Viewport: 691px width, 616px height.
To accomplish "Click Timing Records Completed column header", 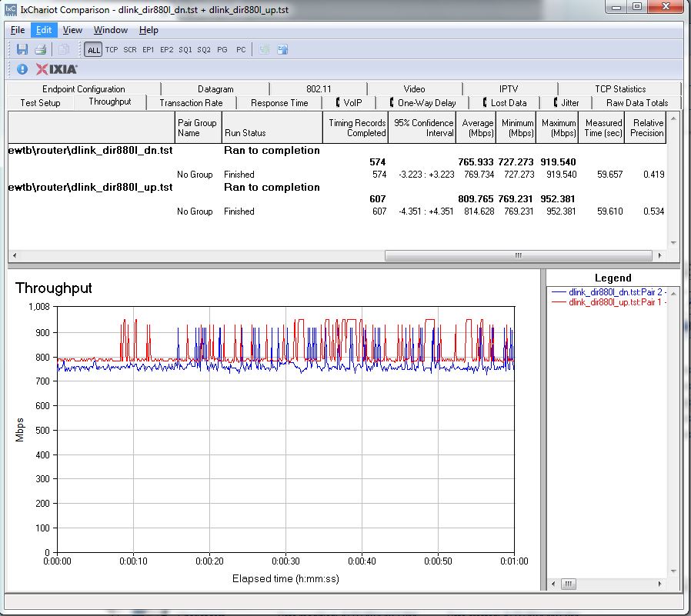I will pyautogui.click(x=356, y=128).
